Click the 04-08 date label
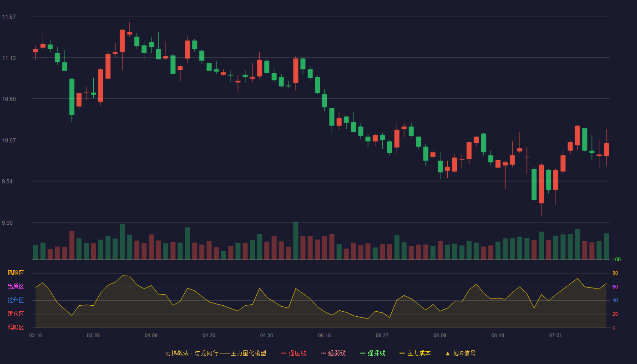 tap(151, 335)
